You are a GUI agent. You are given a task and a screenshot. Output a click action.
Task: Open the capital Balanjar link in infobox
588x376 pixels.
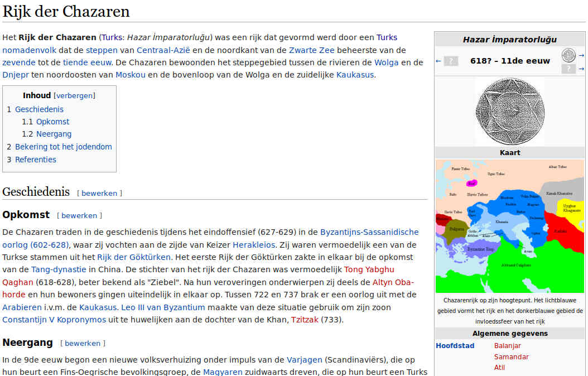coord(507,345)
